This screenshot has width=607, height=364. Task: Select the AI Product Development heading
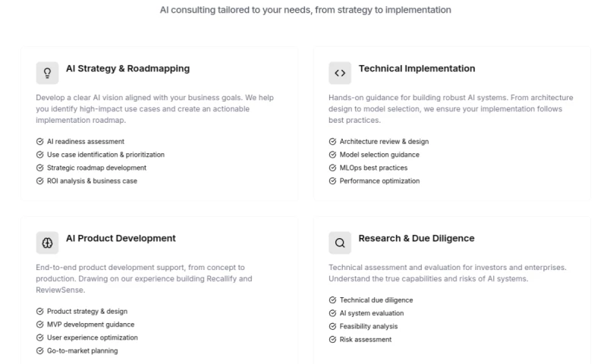coord(121,238)
